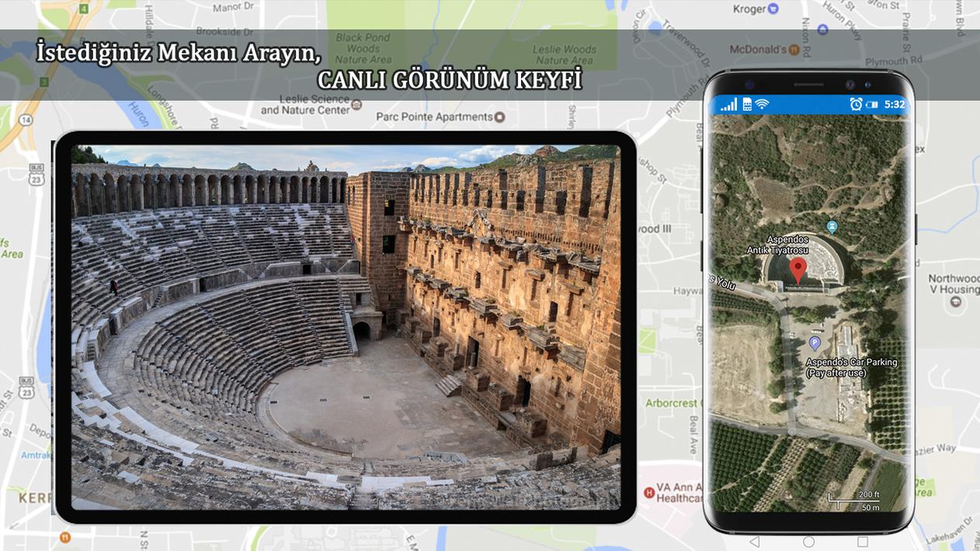Click the McDonald's restaurant pin on background map

coord(794,50)
